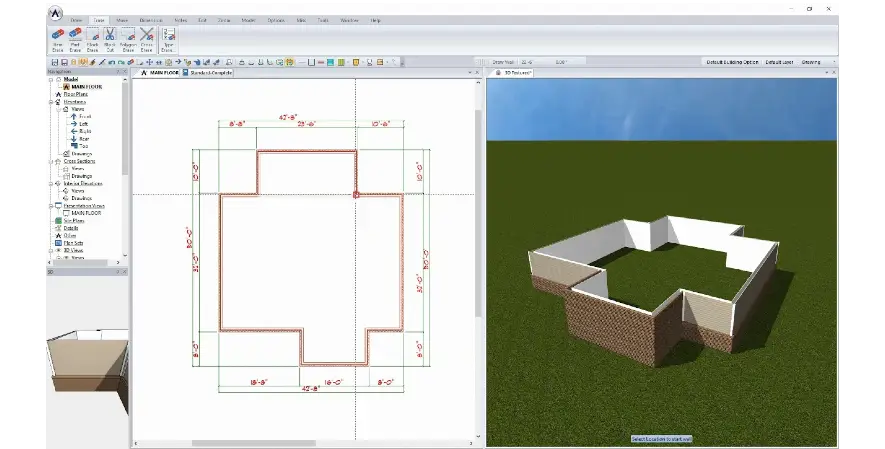The height and width of the screenshot is (449, 885).
Task: Click the undo arrow in quick toolbar
Action: tap(112, 62)
